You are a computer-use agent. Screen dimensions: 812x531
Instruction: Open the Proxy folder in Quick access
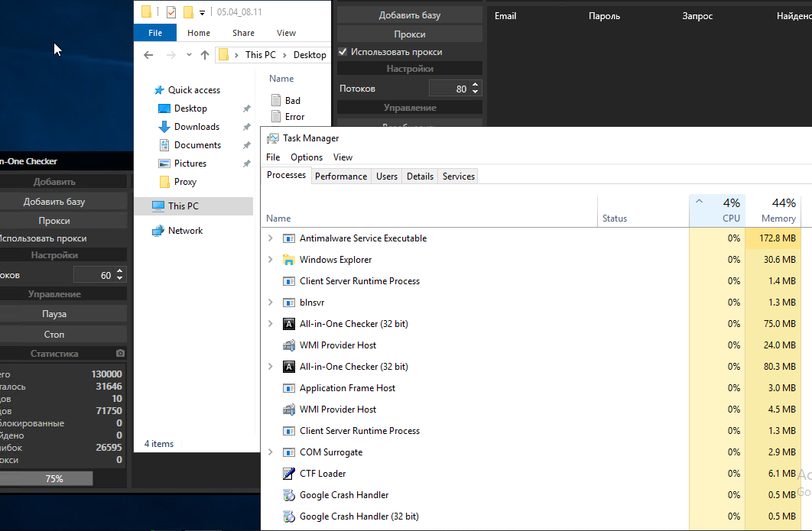coord(185,182)
